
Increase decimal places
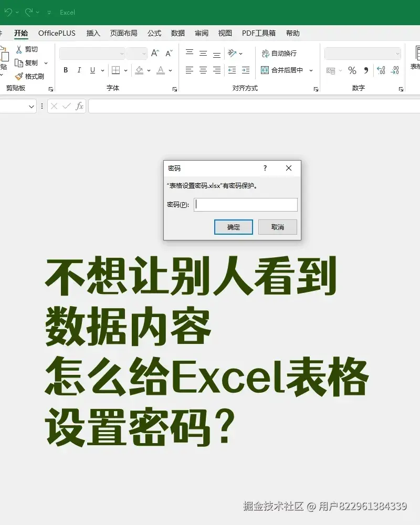(x=381, y=70)
